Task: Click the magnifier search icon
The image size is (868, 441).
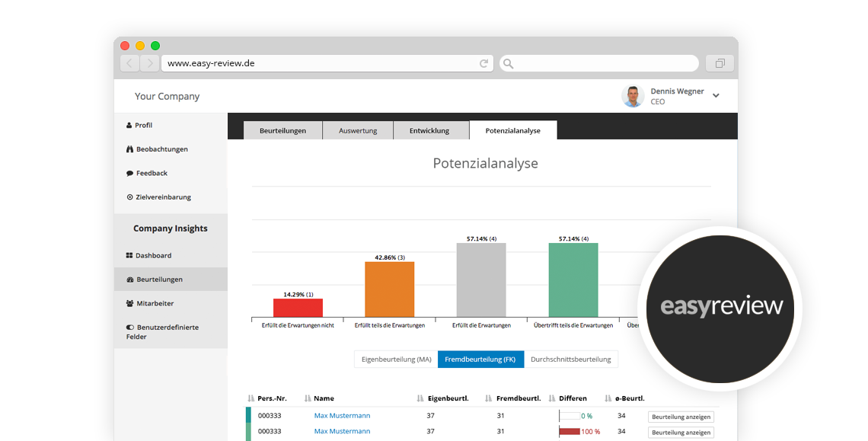Action: [x=508, y=64]
